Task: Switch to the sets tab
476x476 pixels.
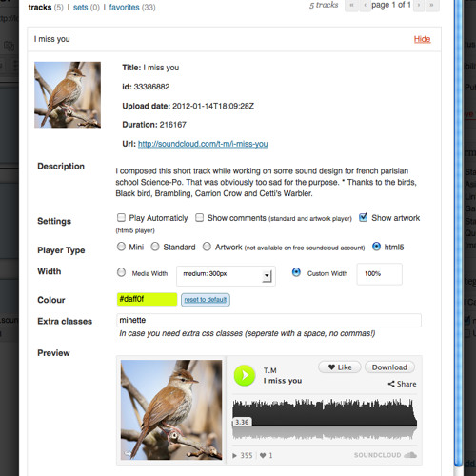Action: (80, 7)
